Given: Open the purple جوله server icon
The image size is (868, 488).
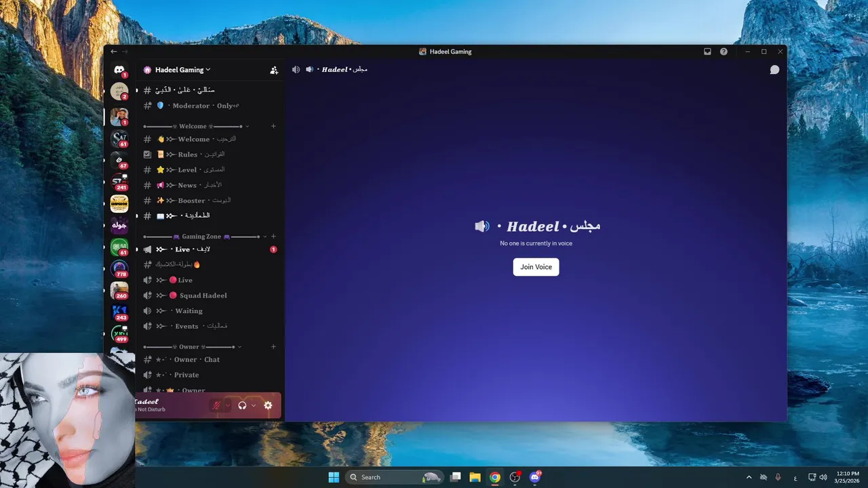Looking at the screenshot, I should coord(119,225).
